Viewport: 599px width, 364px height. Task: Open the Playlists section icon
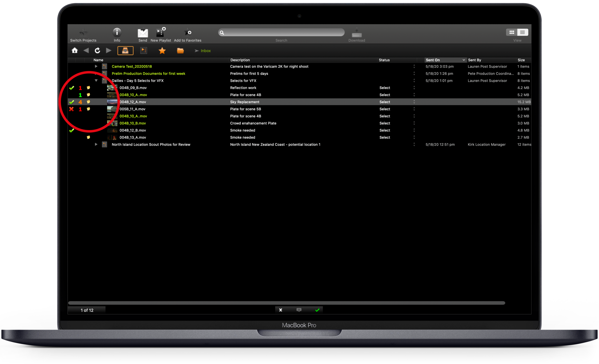[x=144, y=51]
